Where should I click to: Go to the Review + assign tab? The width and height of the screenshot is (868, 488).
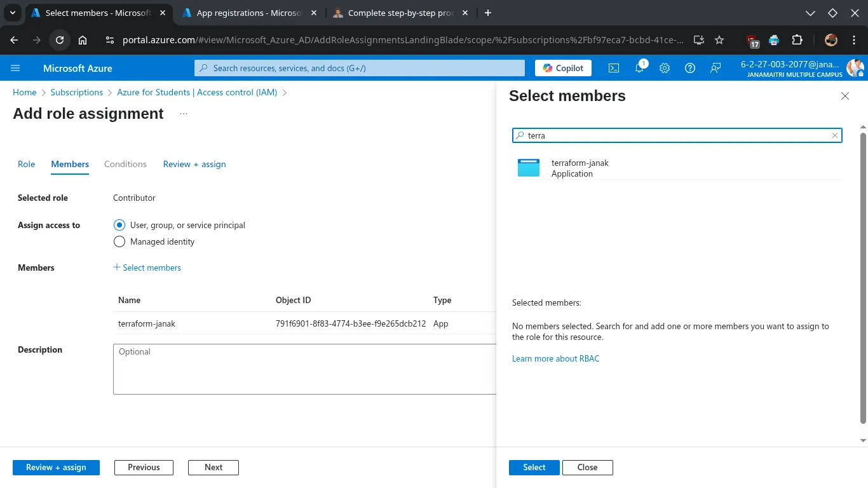(194, 164)
